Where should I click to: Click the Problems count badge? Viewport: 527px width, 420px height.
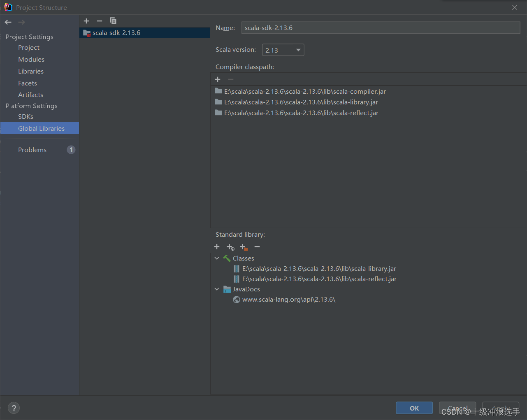71,150
